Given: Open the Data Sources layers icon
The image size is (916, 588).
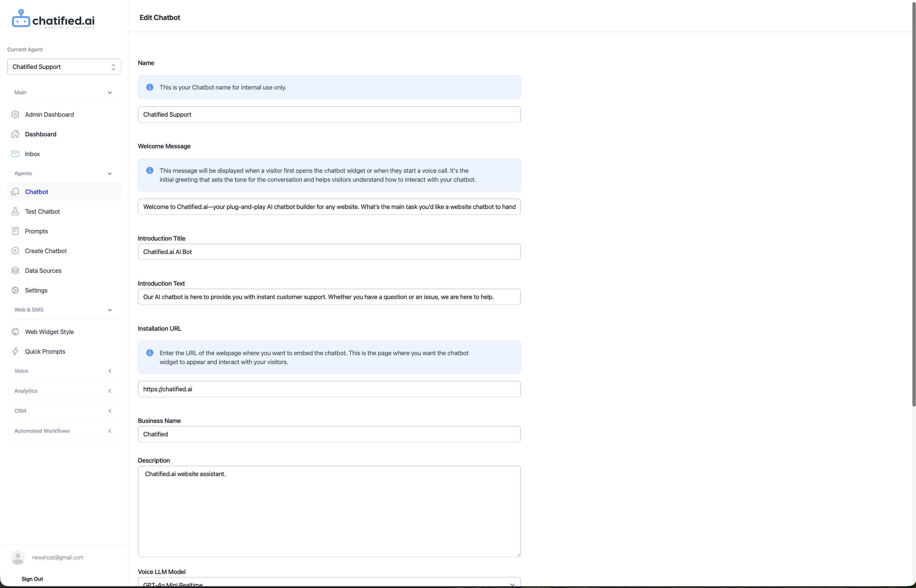Looking at the screenshot, I should [15, 270].
